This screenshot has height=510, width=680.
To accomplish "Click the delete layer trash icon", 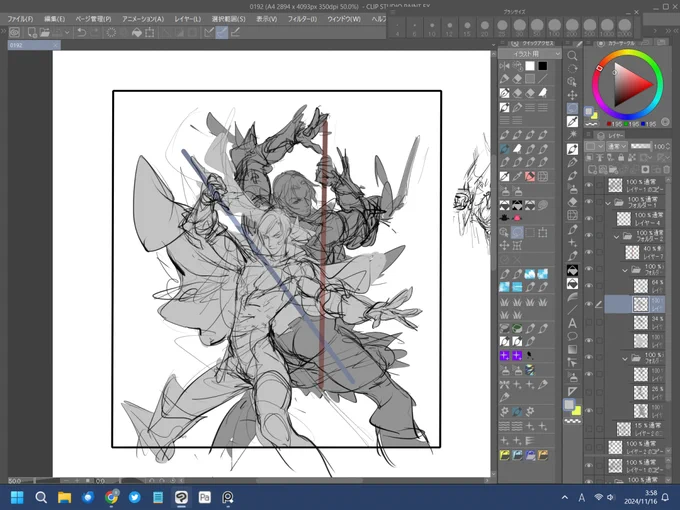I will tap(667, 169).
